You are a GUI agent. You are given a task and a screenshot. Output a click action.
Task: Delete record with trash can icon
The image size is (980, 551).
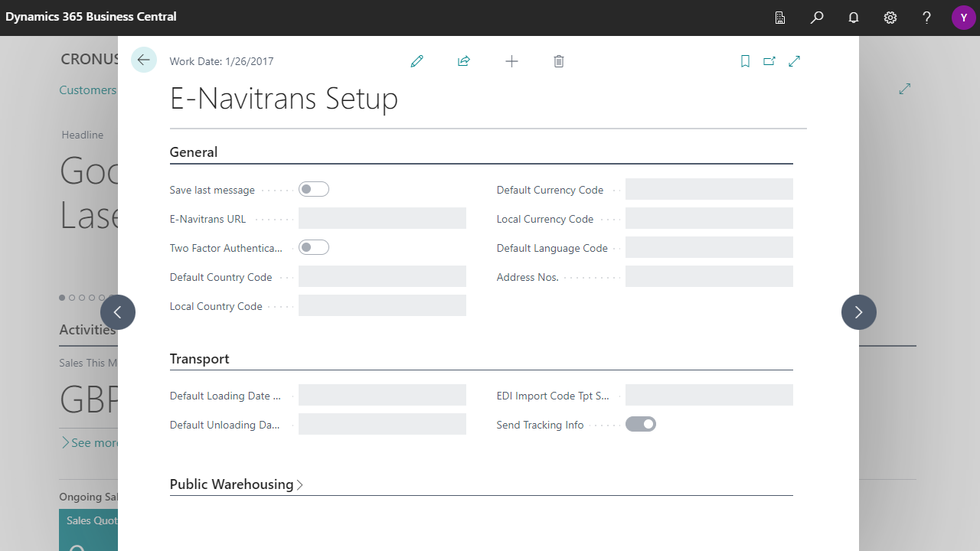(x=559, y=61)
